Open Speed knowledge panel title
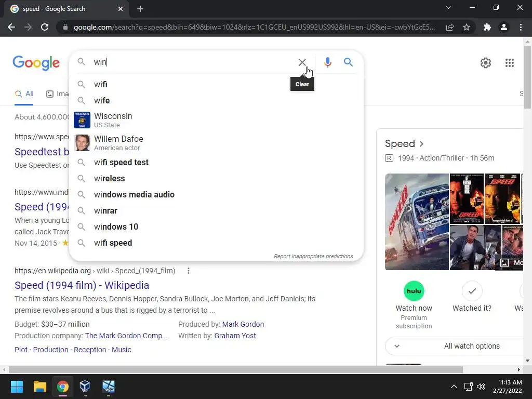Screen dimensions: 532x399 404,144
